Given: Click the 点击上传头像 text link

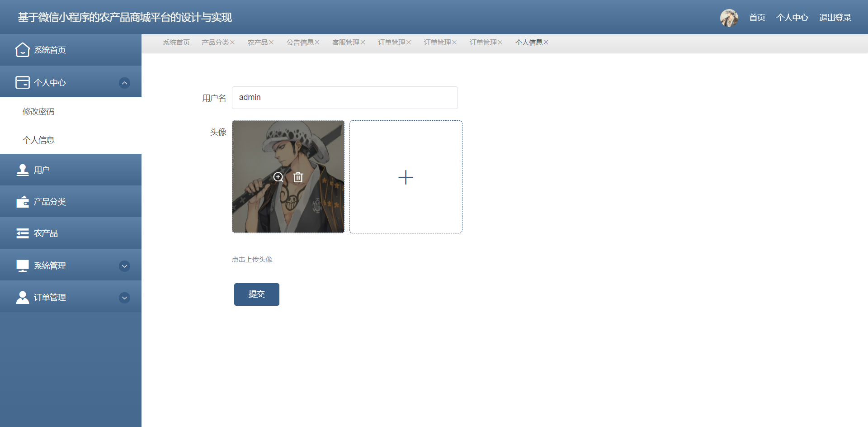Looking at the screenshot, I should (x=252, y=259).
